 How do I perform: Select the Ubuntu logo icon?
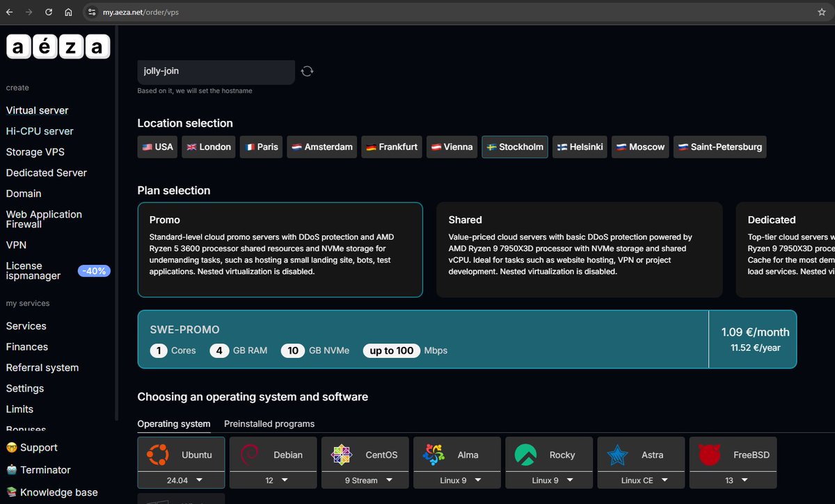[x=157, y=455]
